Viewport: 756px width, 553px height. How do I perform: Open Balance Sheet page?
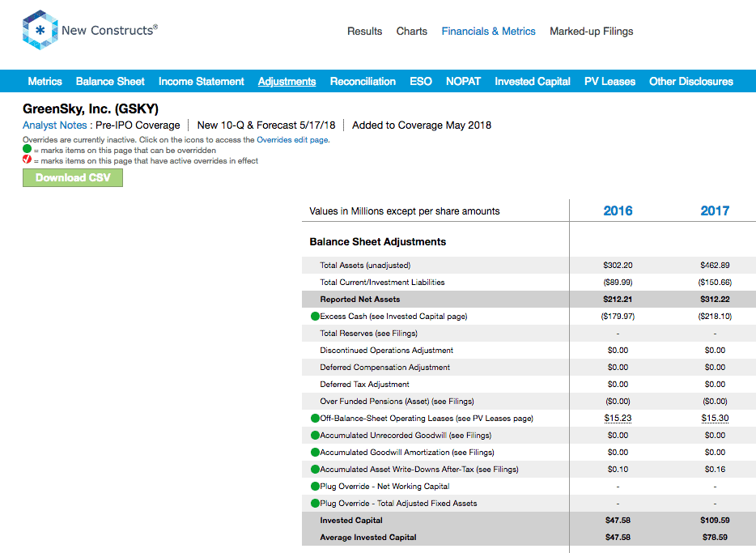[110, 82]
